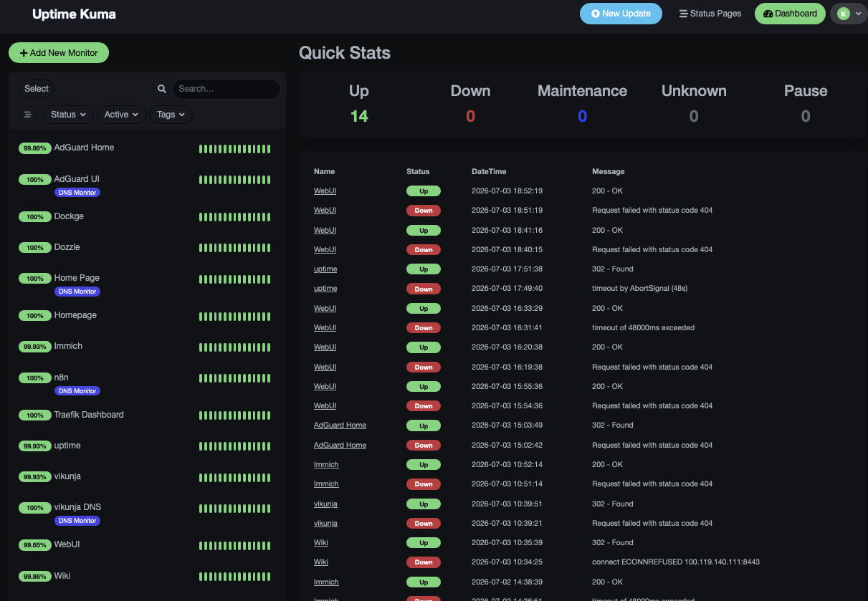Click the DNS Monitor tag under n8n
This screenshot has width=868, height=601.
[77, 391]
